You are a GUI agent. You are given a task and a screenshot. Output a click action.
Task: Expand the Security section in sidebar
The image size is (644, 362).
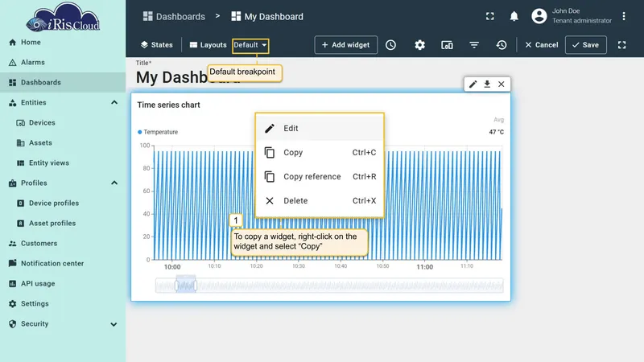pos(114,324)
